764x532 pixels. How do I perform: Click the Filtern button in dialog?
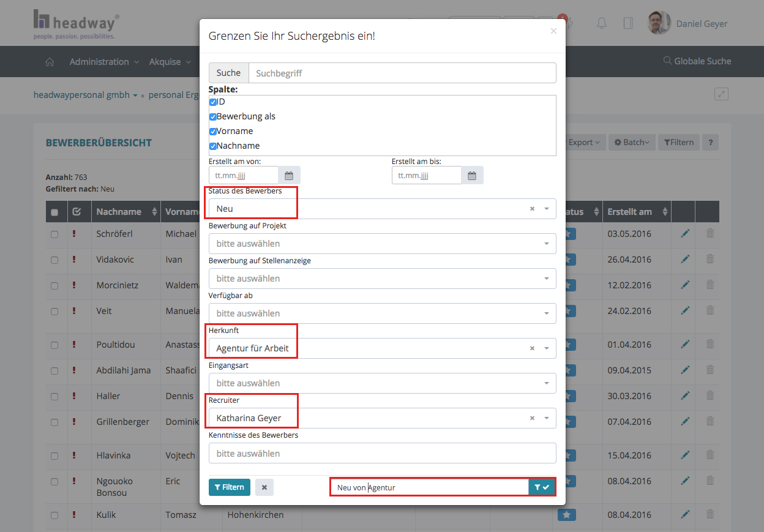point(230,487)
